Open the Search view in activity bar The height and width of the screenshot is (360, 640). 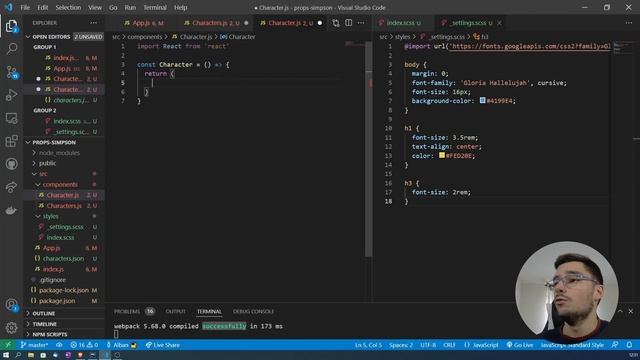coord(11,49)
